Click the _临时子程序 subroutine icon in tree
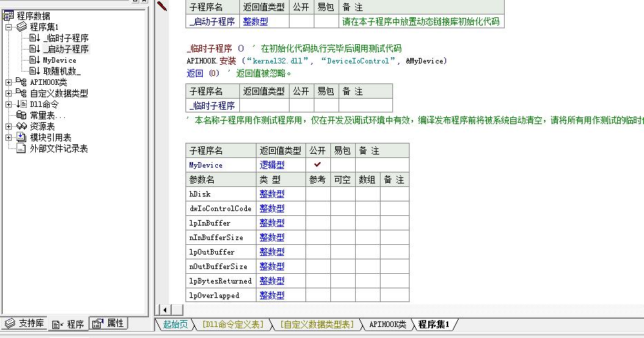Image resolution: width=644 pixels, height=338 pixels. click(35, 38)
